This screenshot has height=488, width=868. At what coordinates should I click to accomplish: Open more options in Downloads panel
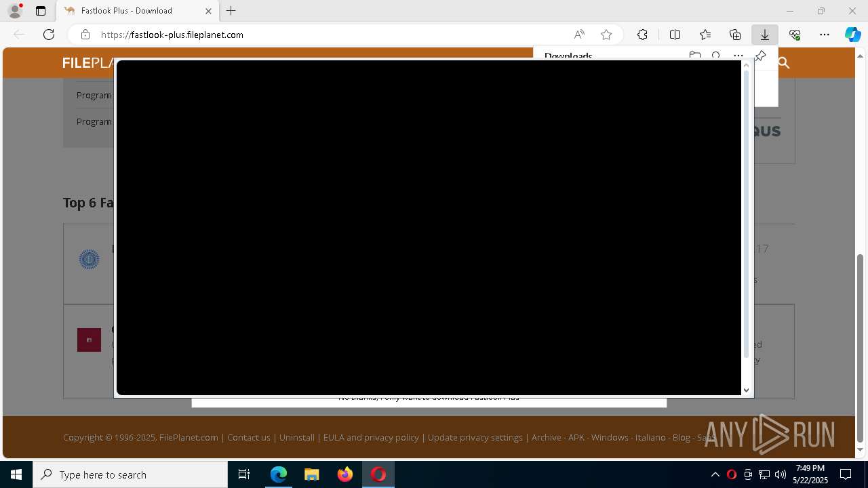738,56
